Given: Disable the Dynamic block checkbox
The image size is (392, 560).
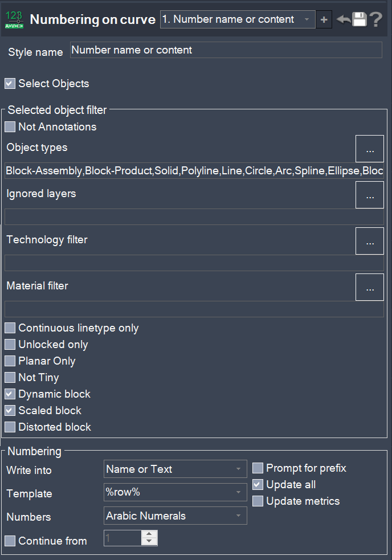Looking at the screenshot, I should pyautogui.click(x=10, y=394).
